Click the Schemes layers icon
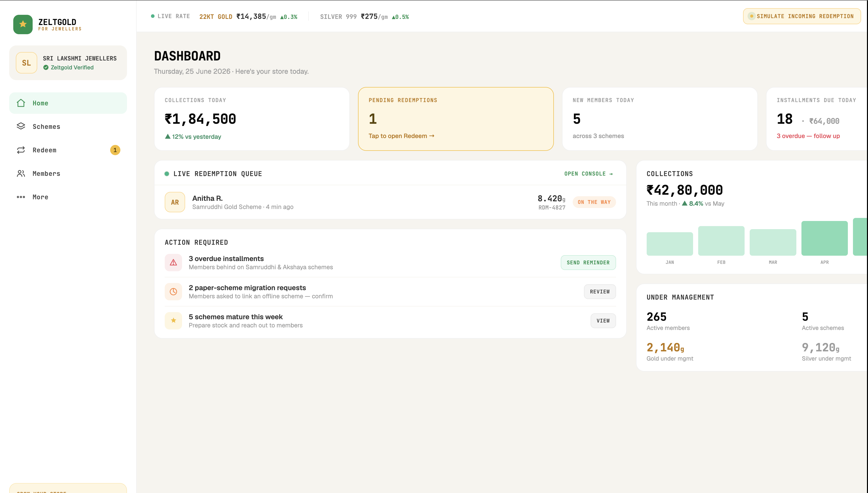This screenshot has height=493, width=868. point(21,126)
